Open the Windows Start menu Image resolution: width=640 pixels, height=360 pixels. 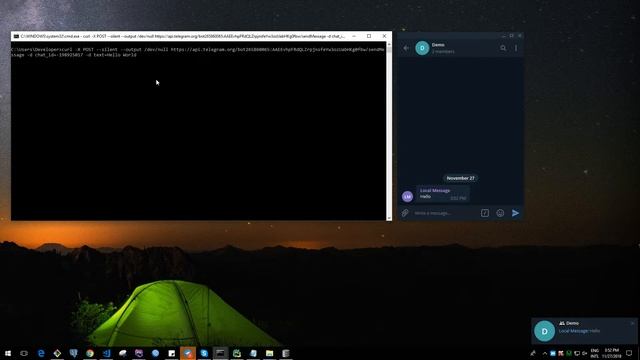[x=8, y=353]
